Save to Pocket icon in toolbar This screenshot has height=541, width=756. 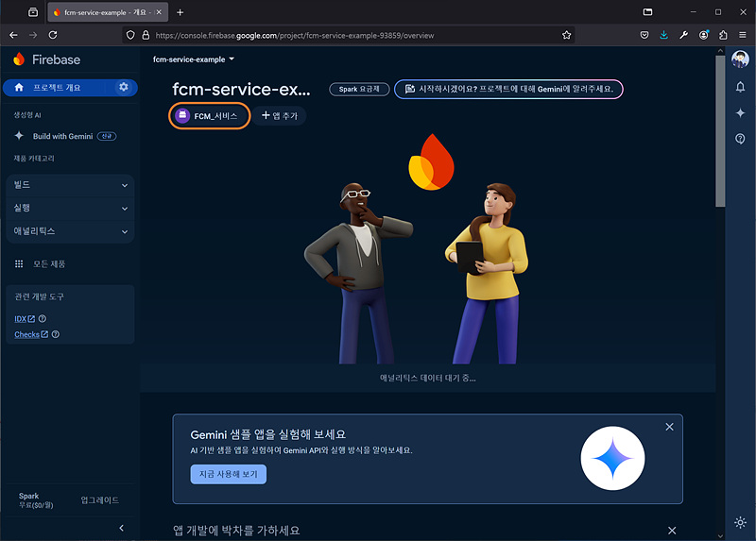(x=644, y=35)
